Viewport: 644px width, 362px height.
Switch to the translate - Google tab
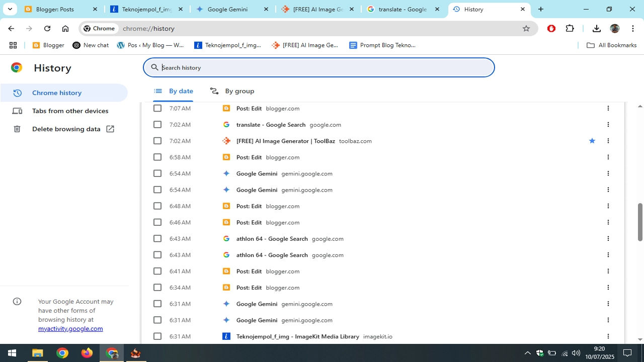403,9
